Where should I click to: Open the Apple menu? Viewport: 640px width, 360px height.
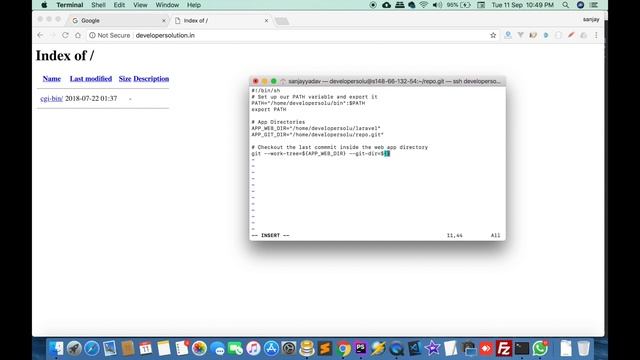44,5
